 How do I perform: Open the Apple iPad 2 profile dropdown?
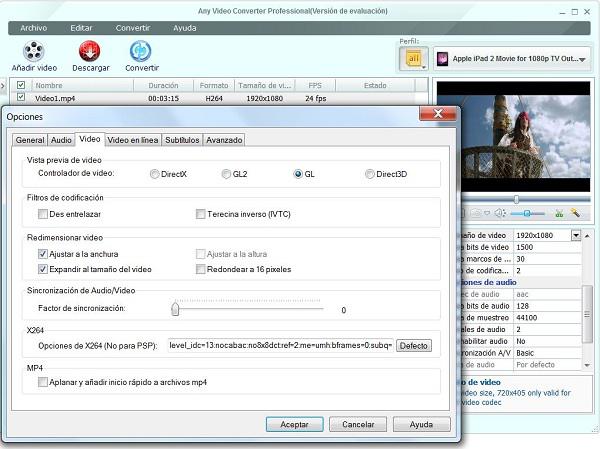point(582,60)
